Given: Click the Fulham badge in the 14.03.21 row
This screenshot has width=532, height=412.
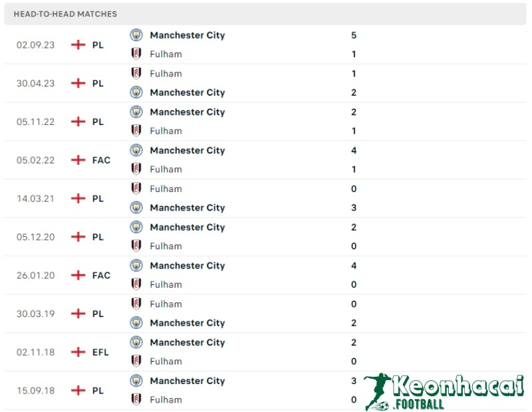Looking at the screenshot, I should pyautogui.click(x=136, y=189).
